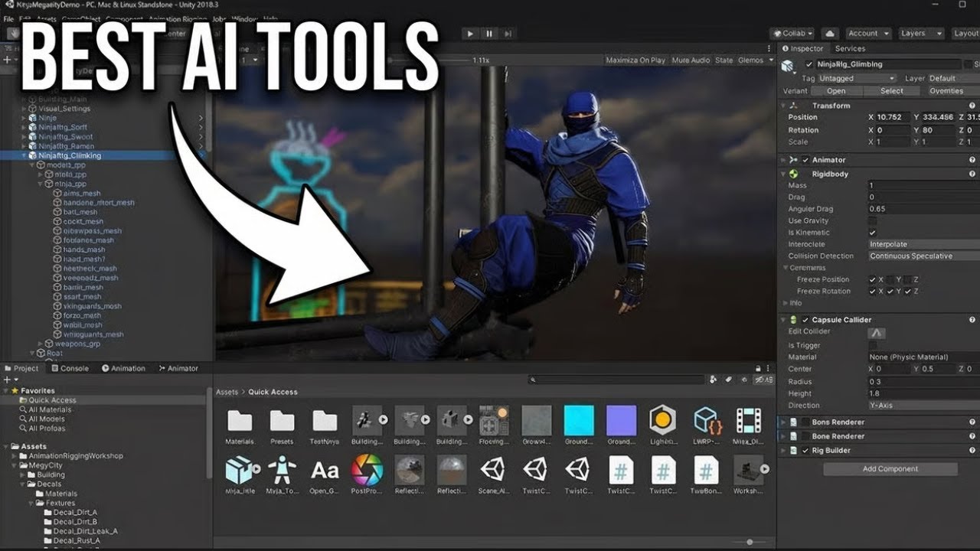
Task: Click the Project panel search field
Action: click(x=618, y=379)
